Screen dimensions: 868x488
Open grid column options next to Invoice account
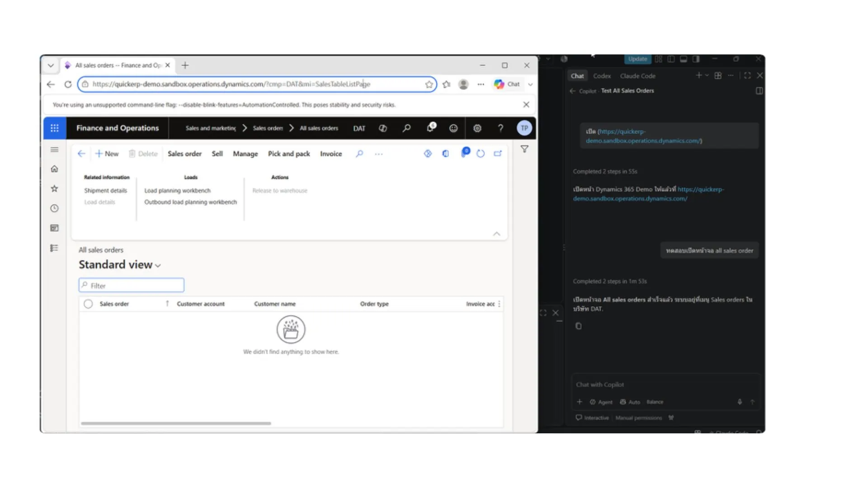(x=499, y=304)
